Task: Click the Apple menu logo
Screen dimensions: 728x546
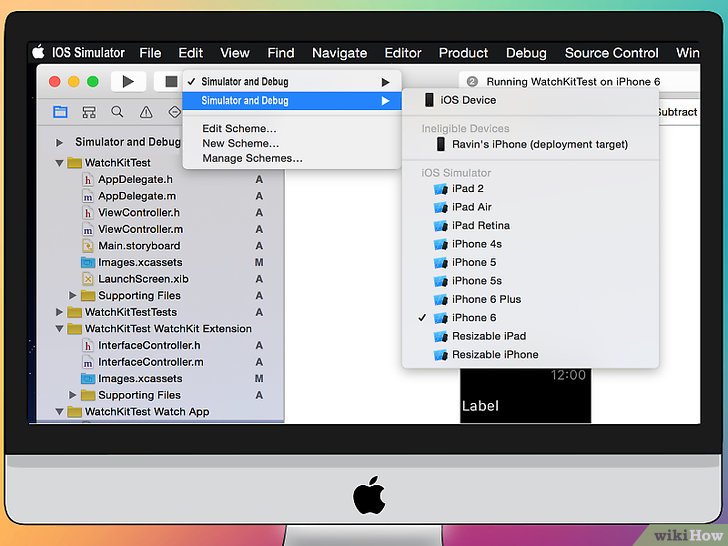Action: 39,53
